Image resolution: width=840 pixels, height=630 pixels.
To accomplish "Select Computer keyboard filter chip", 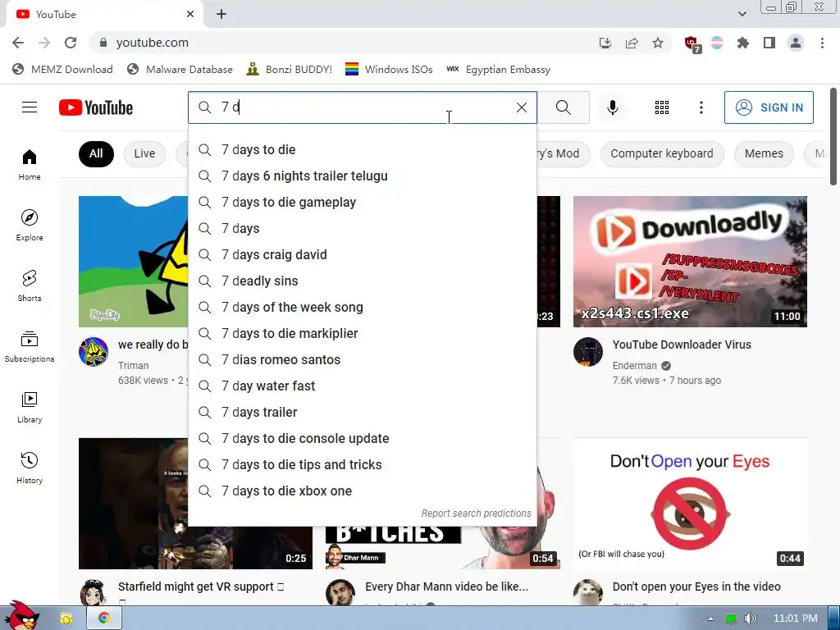I will coord(662,153).
